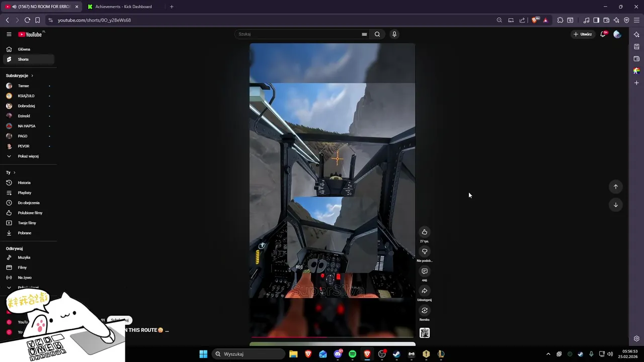The image size is (644, 362).
Task: Open Discord from the taskbar
Action: [338, 354]
